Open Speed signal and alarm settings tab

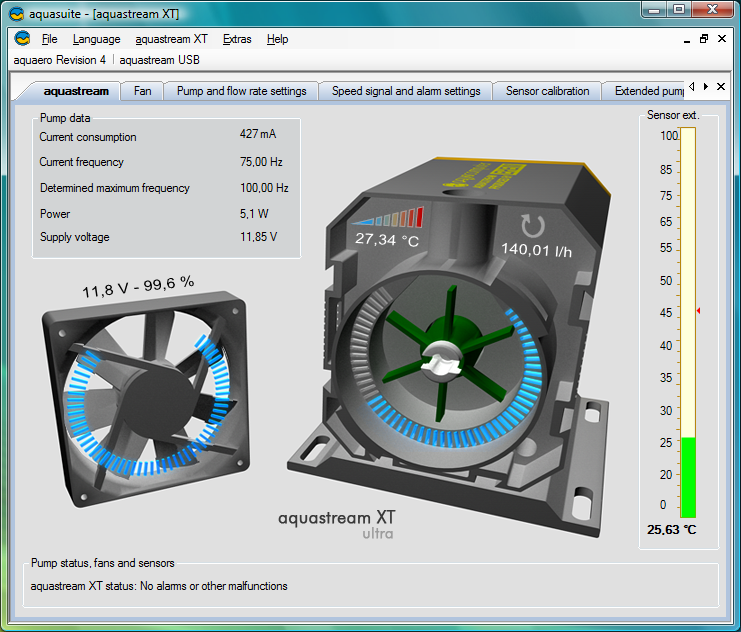(x=406, y=91)
